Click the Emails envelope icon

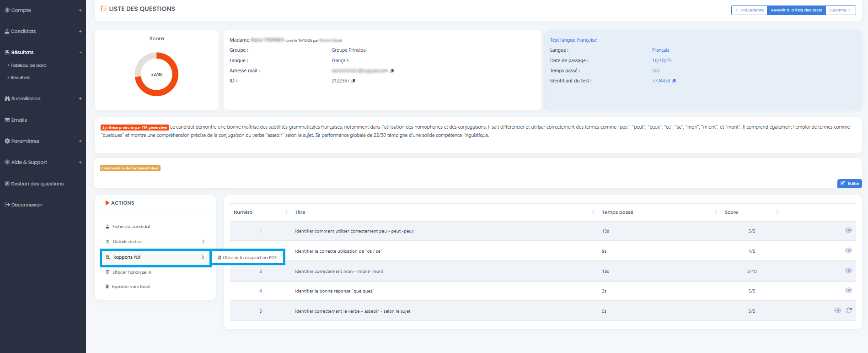pos(7,120)
